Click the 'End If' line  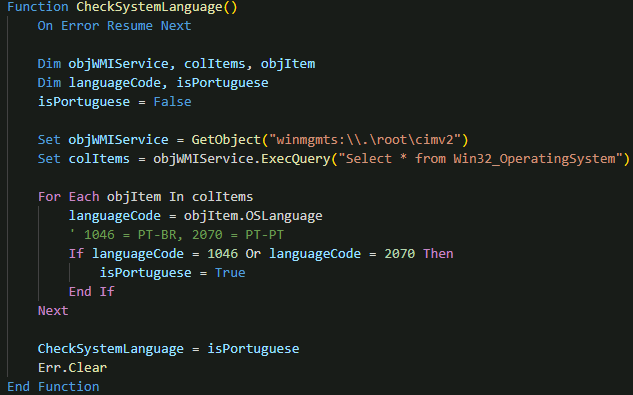point(92,292)
